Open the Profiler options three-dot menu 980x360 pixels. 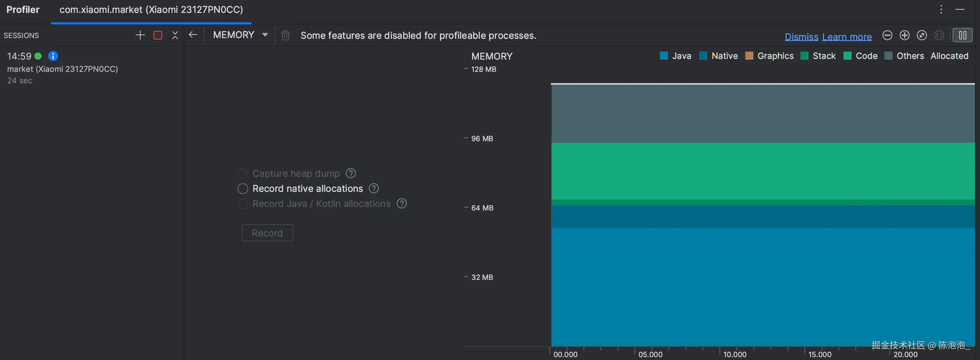click(941, 10)
